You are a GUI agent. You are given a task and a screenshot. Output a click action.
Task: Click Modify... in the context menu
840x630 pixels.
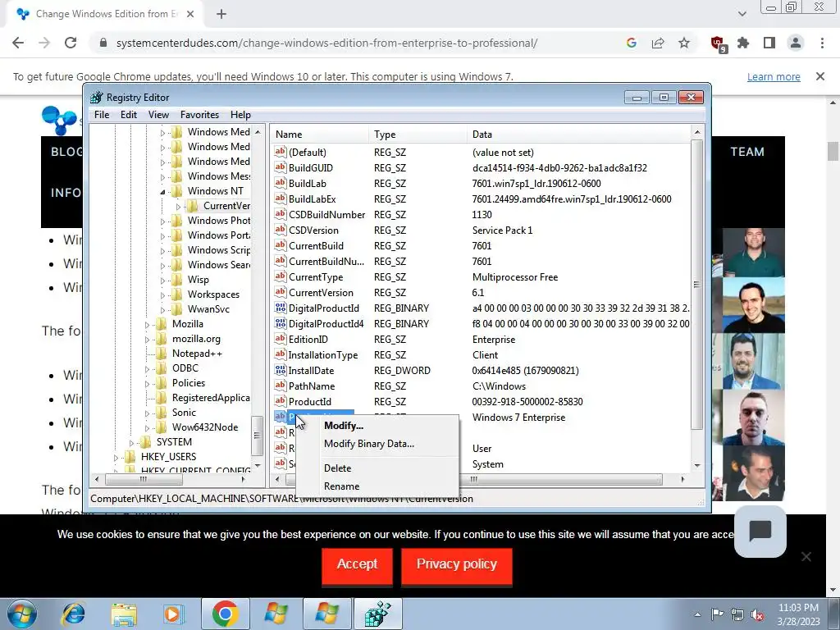[344, 426]
